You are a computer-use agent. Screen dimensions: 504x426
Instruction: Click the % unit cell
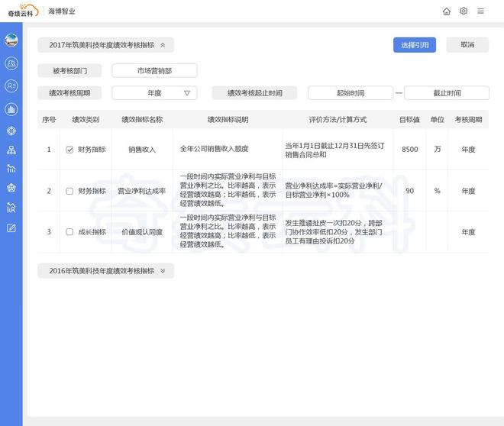[x=437, y=191]
